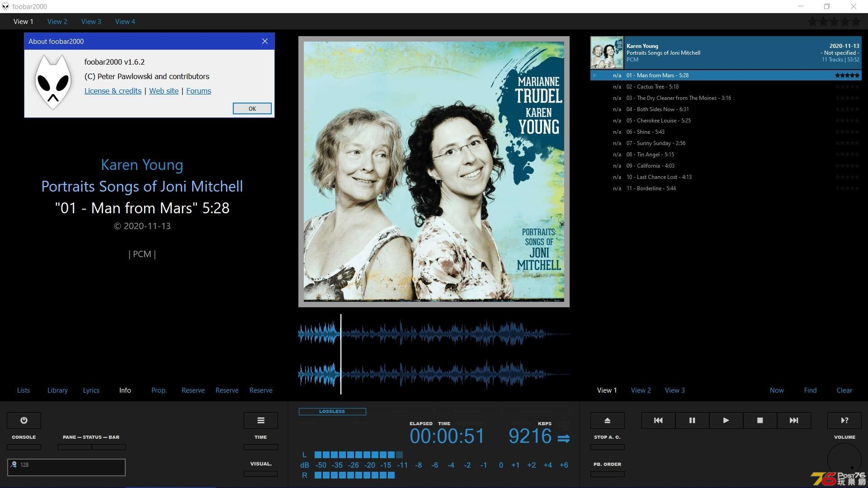The image size is (868, 488).
Task: Select track 03 - The Dry Cleaner from The Moines
Action: click(x=726, y=98)
